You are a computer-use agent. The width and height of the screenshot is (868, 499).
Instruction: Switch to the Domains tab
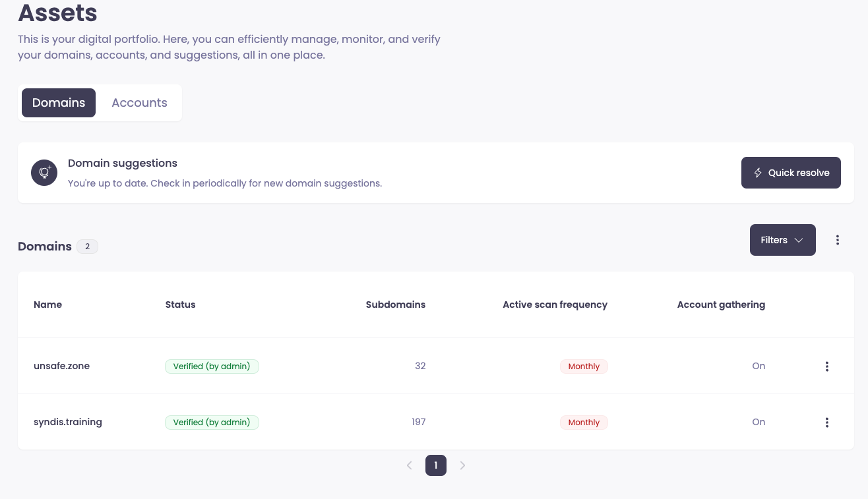point(59,103)
